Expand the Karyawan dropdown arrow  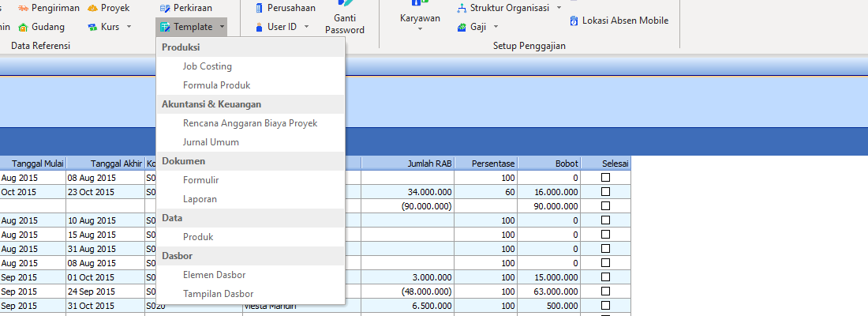point(420,29)
